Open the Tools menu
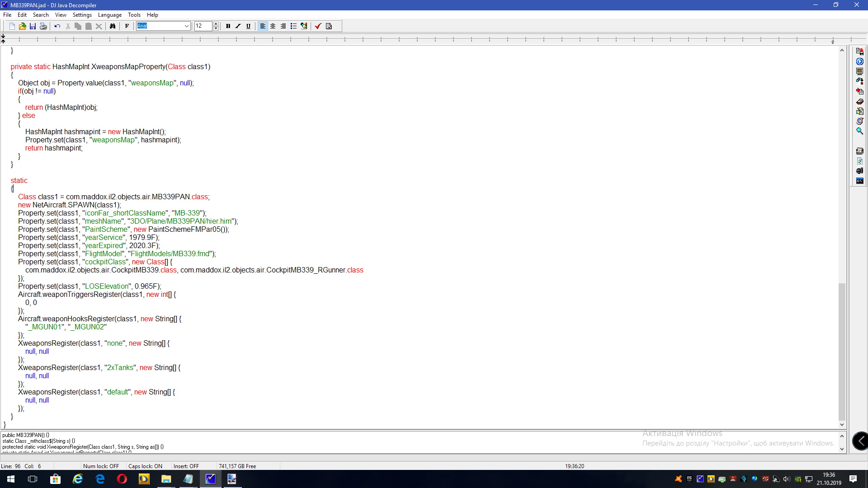The image size is (868, 488). [x=134, y=15]
